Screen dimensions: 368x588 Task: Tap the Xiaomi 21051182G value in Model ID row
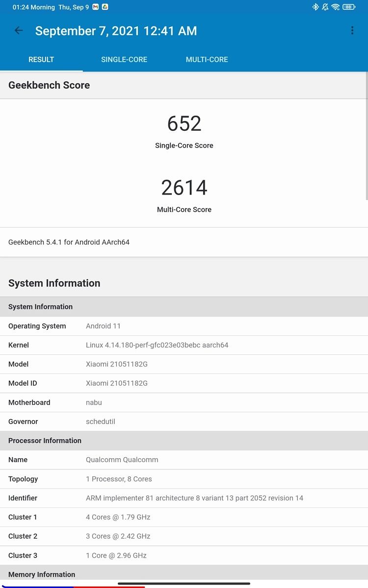click(117, 383)
